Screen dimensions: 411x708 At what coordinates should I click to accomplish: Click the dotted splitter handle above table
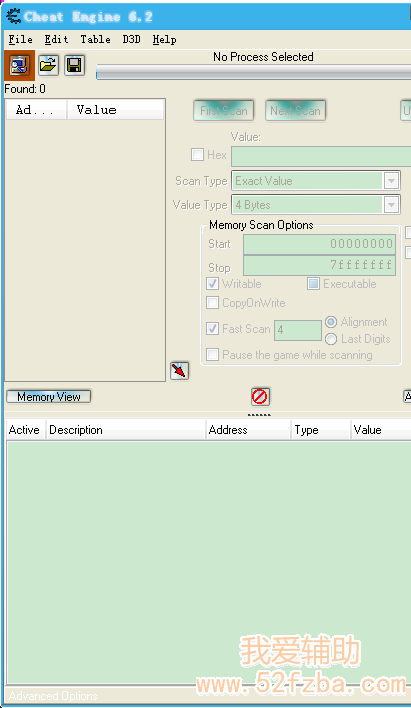259,415
